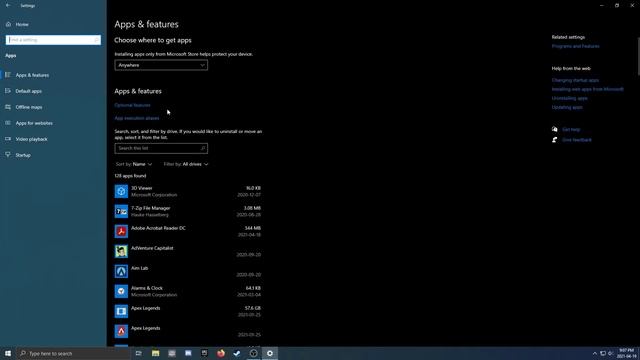
Task: Open the Optional features link
Action: 132,105
